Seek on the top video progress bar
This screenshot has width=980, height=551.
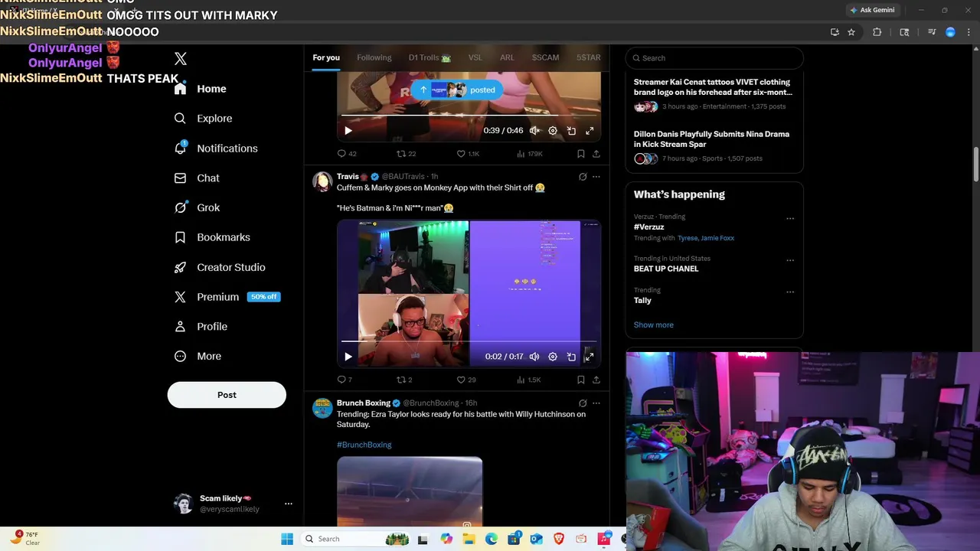[469, 116]
